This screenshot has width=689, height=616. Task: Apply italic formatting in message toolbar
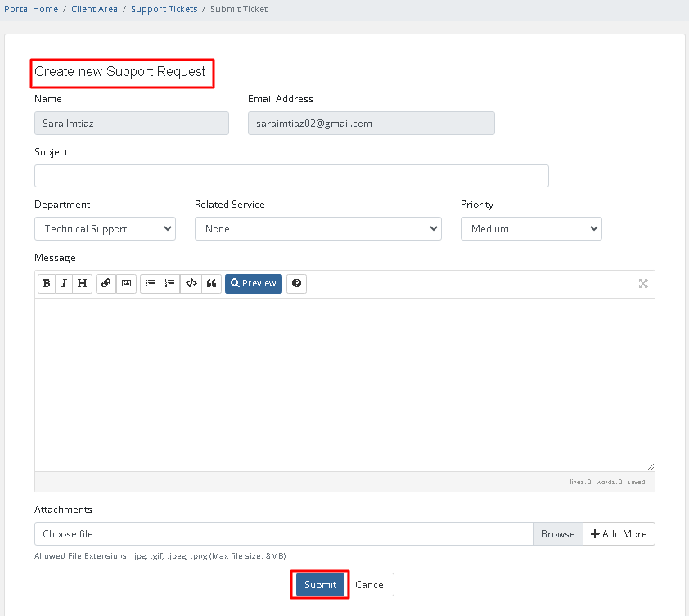coord(65,284)
